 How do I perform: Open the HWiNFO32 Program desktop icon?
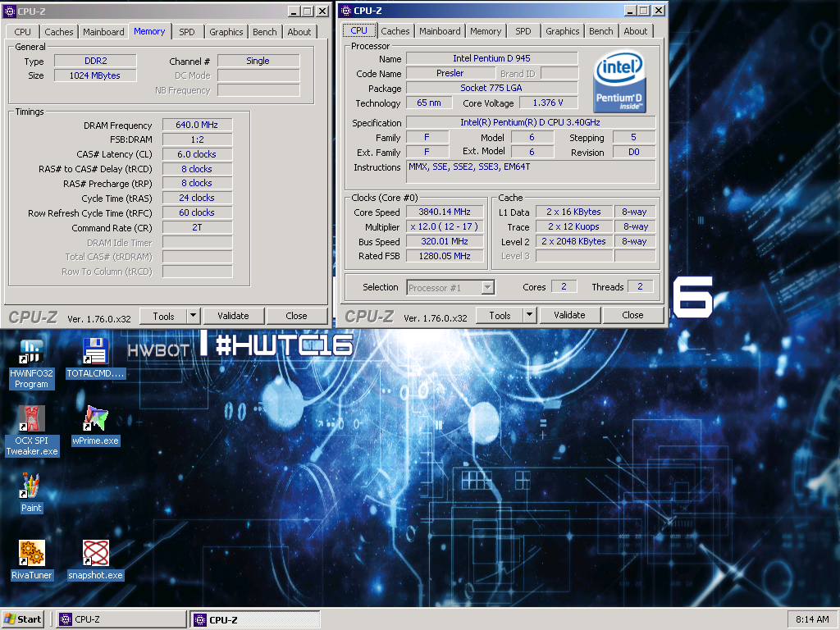tap(31, 363)
